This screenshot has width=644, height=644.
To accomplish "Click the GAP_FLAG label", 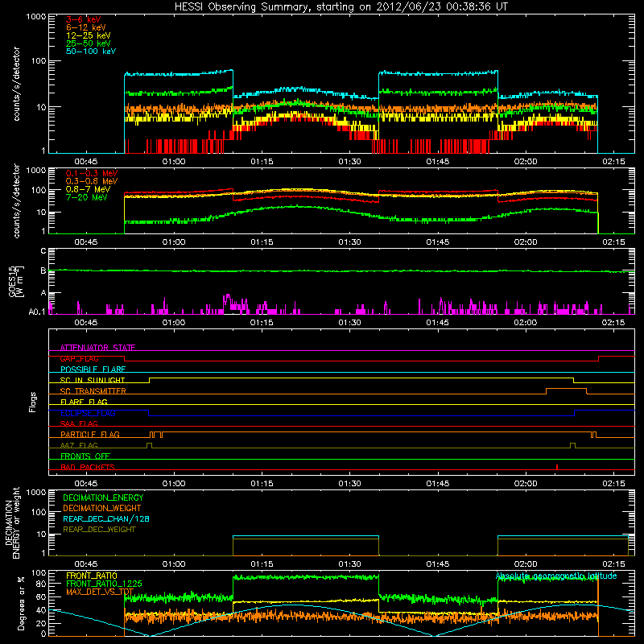I will (79, 358).
